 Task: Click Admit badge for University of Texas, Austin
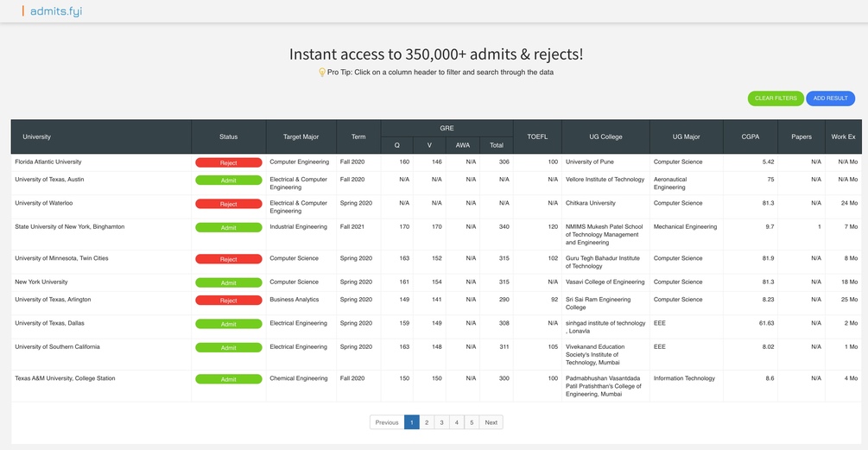229,181
